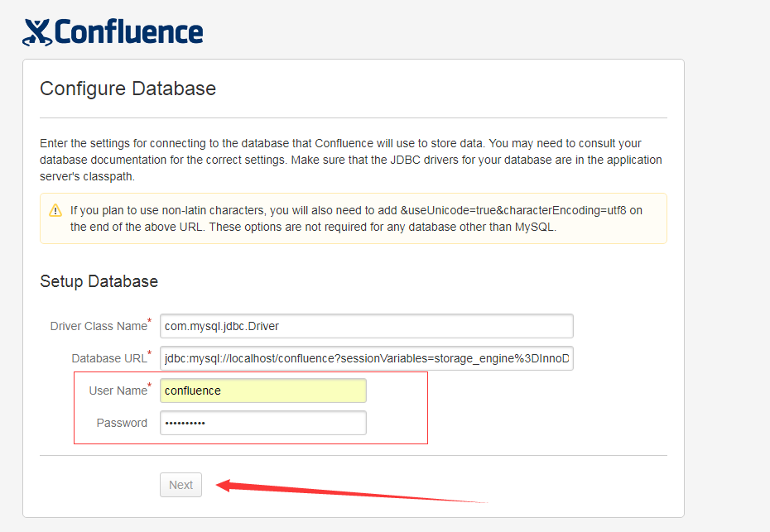
Task: Click the non-latin characters warning message text
Action: pyautogui.click(x=356, y=218)
